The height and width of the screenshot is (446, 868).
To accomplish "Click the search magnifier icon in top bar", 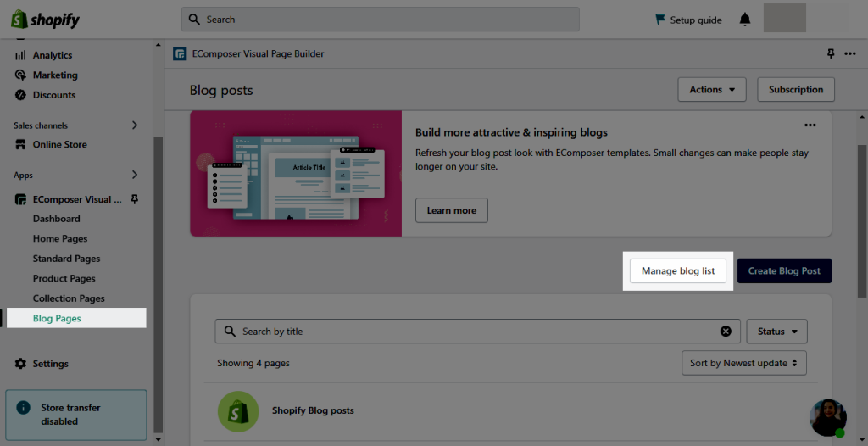I will 194,20.
